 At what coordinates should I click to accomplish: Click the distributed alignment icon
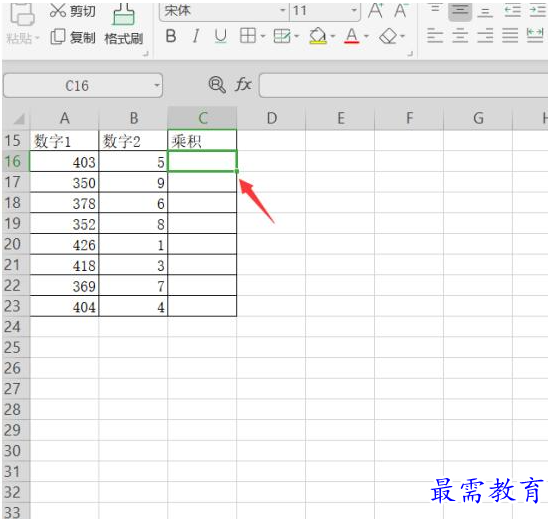pyautogui.click(x=535, y=36)
